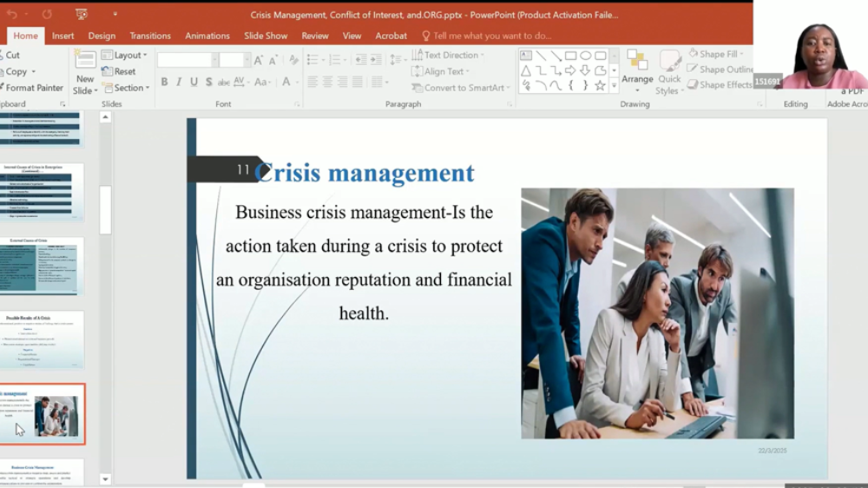Expand the Text Direction dropdown
The height and width of the screenshot is (488, 868).
(448, 55)
